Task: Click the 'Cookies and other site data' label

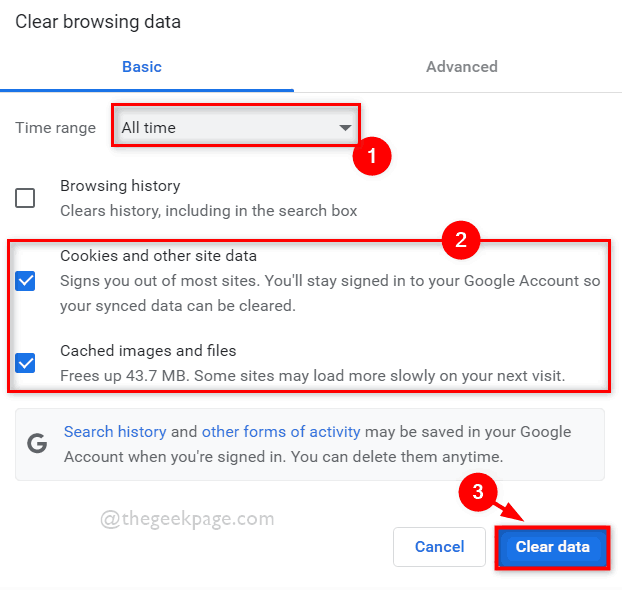Action: tap(158, 256)
